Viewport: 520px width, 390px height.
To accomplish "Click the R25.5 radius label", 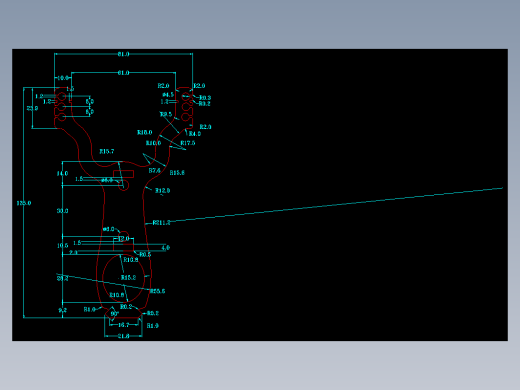I will [x=157, y=291].
